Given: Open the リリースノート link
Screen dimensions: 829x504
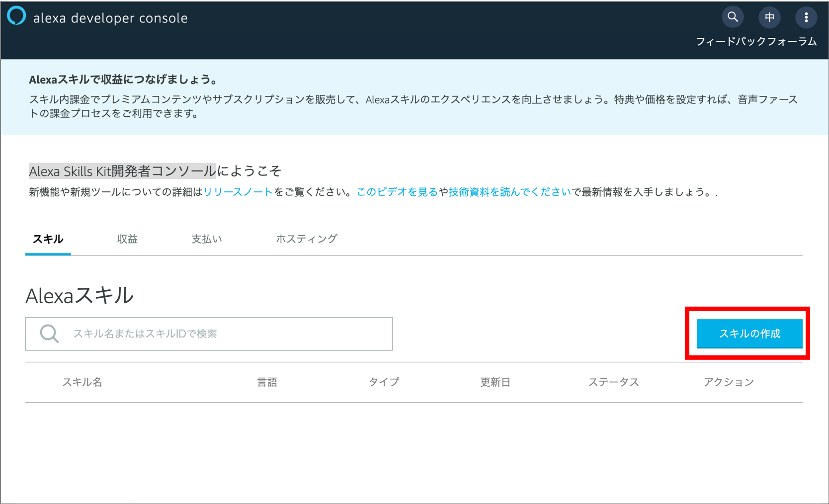Looking at the screenshot, I should (x=238, y=192).
